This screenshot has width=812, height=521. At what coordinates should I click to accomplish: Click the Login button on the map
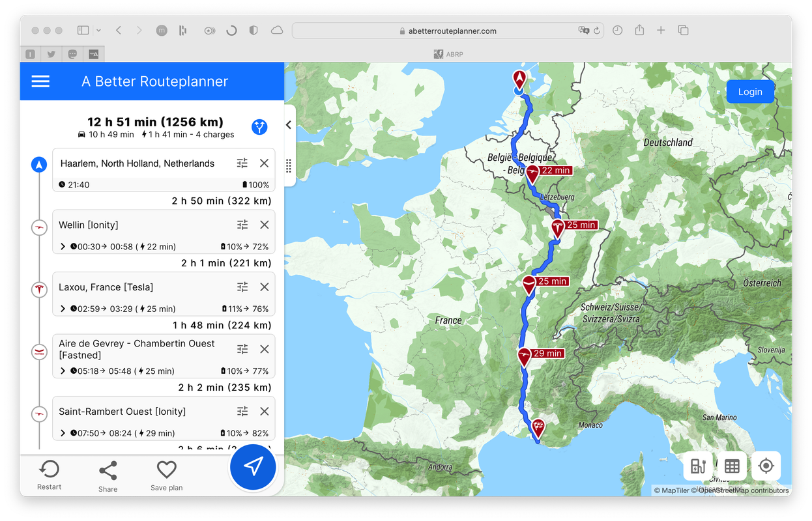750,92
